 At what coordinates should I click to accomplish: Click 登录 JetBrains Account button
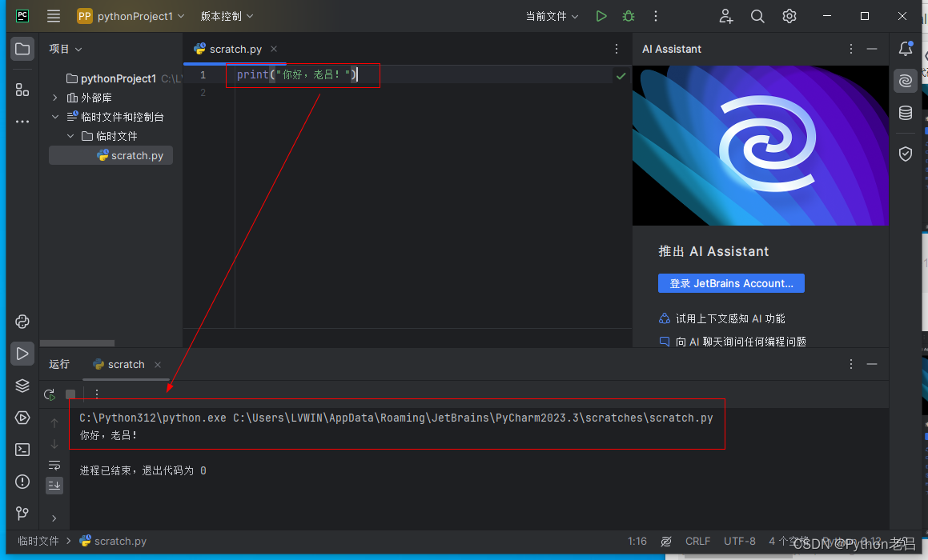[x=731, y=283]
